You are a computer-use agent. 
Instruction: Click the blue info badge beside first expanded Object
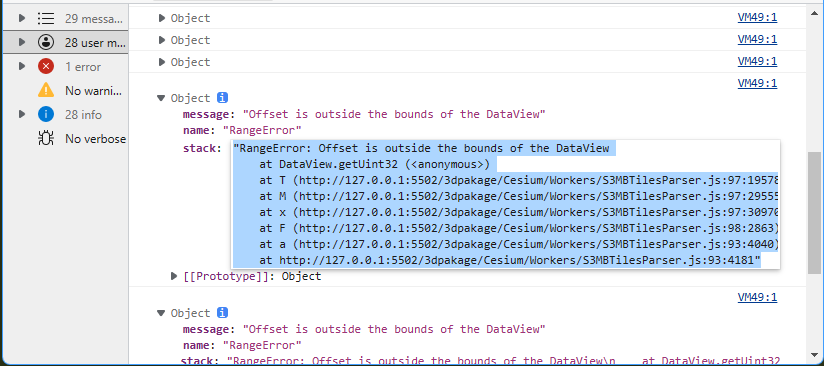click(x=223, y=98)
